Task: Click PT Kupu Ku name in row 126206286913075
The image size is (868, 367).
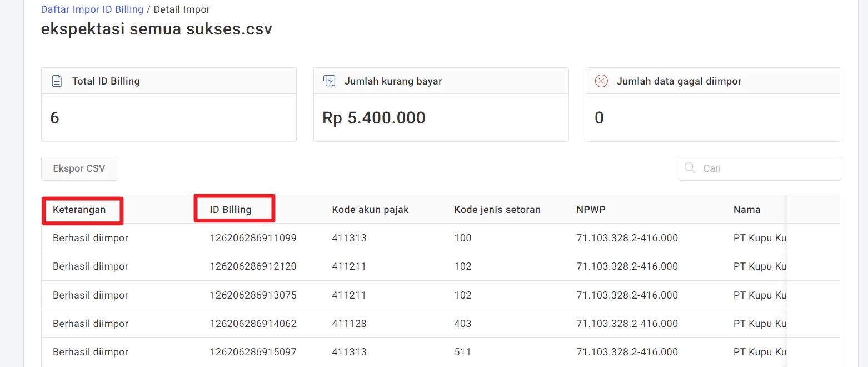Action: [x=760, y=295]
